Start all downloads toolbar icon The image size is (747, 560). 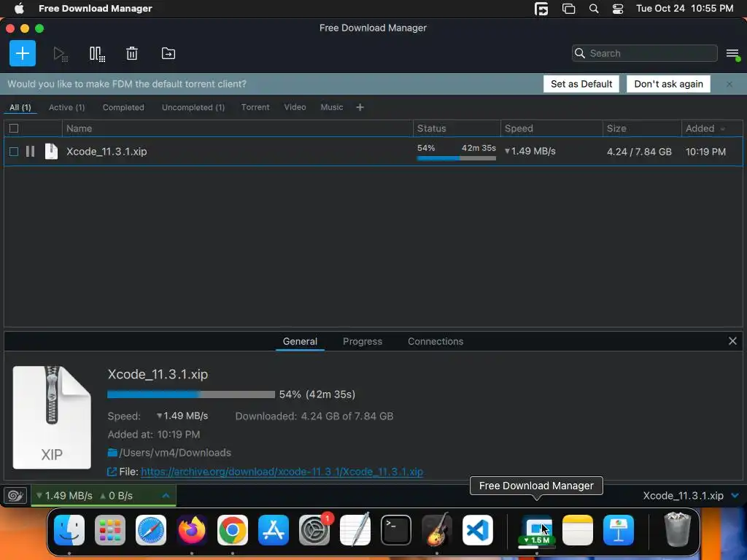[60, 54]
